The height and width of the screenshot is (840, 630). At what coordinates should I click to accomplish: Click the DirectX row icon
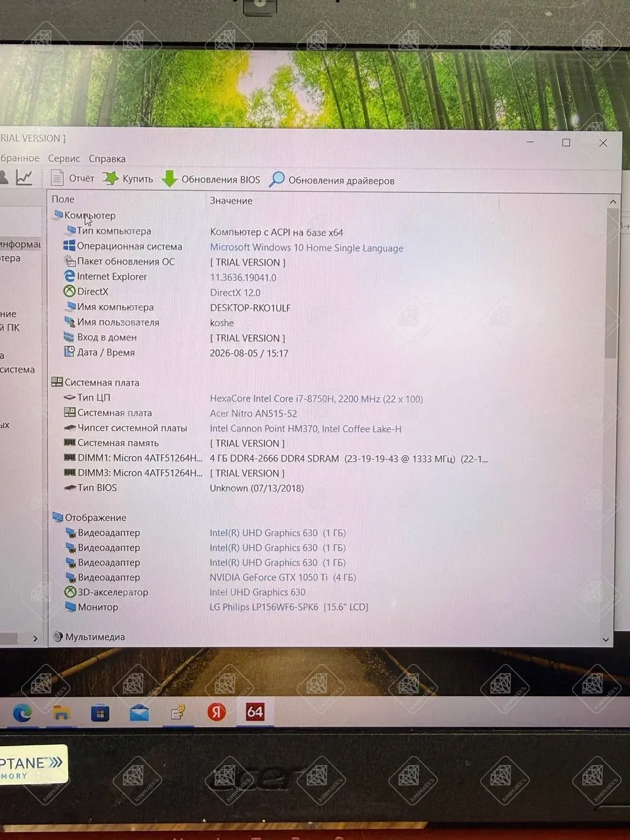tap(70, 291)
